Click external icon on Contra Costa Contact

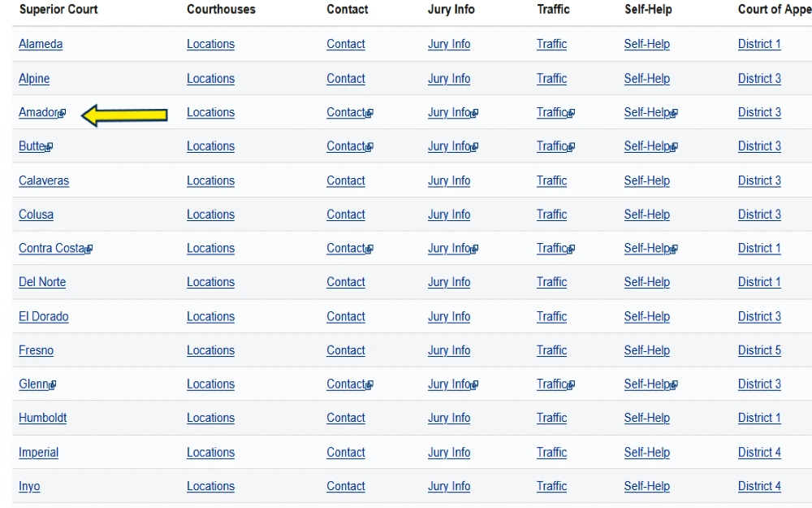pos(369,250)
